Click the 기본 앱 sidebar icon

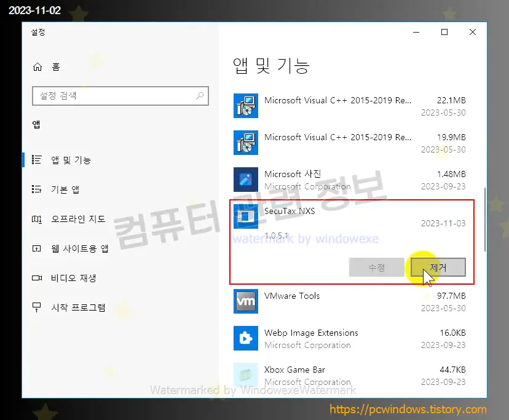pyautogui.click(x=37, y=189)
